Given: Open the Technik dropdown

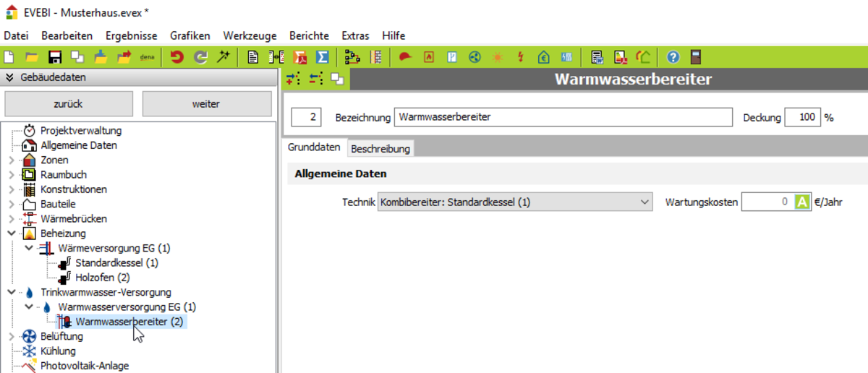Looking at the screenshot, I should pyautogui.click(x=645, y=202).
